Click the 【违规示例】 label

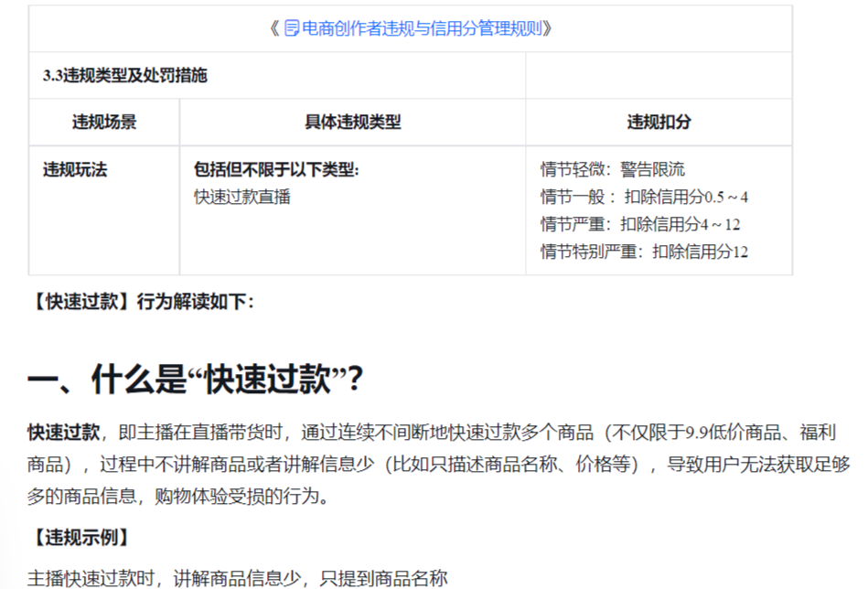point(81,538)
